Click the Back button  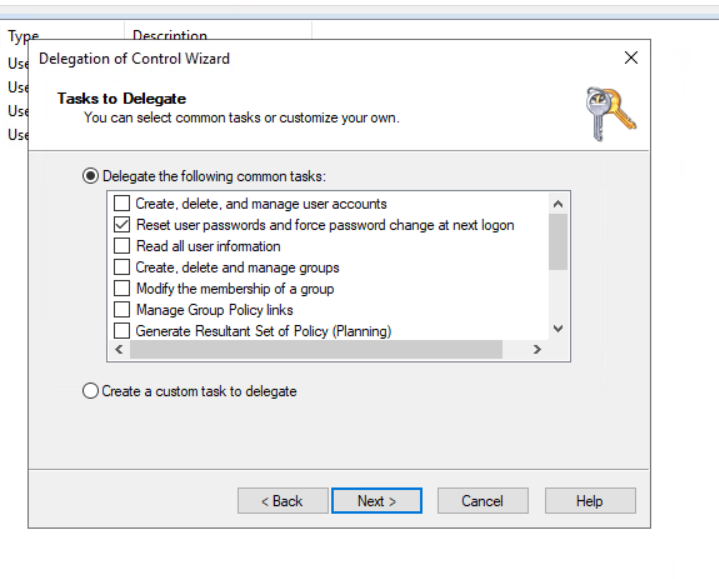point(282,501)
